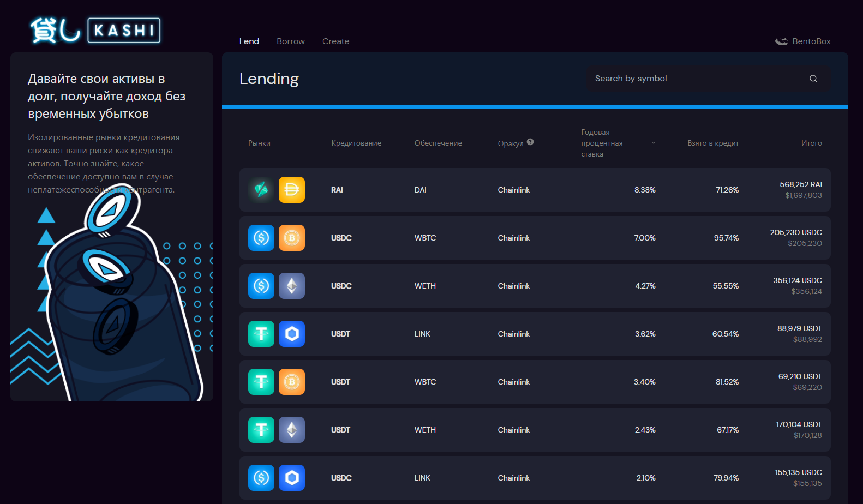Click the Kashi logo
Image resolution: width=863 pixels, height=504 pixels.
point(95,31)
